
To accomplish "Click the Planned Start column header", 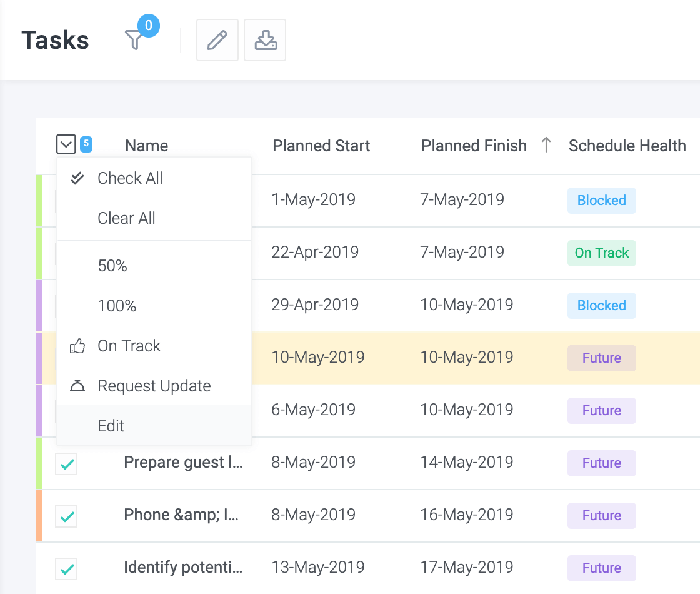I will 321,146.
